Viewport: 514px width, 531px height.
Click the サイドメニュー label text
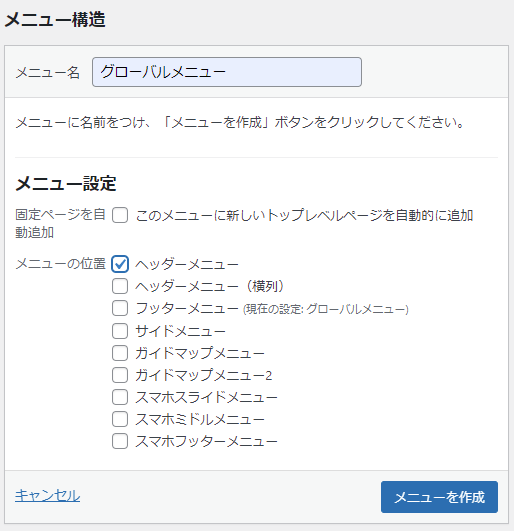coord(180,331)
